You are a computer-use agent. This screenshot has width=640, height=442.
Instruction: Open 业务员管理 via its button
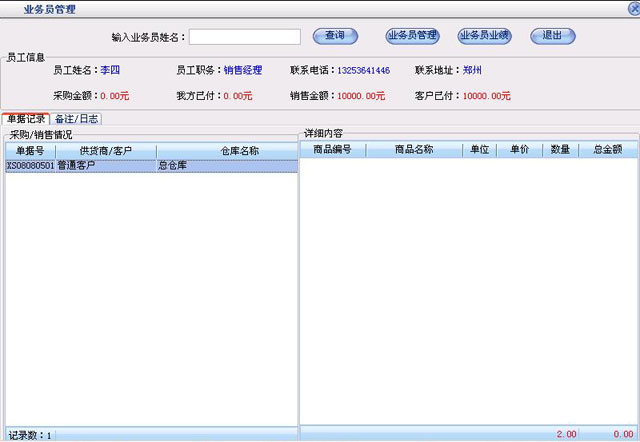coord(413,36)
